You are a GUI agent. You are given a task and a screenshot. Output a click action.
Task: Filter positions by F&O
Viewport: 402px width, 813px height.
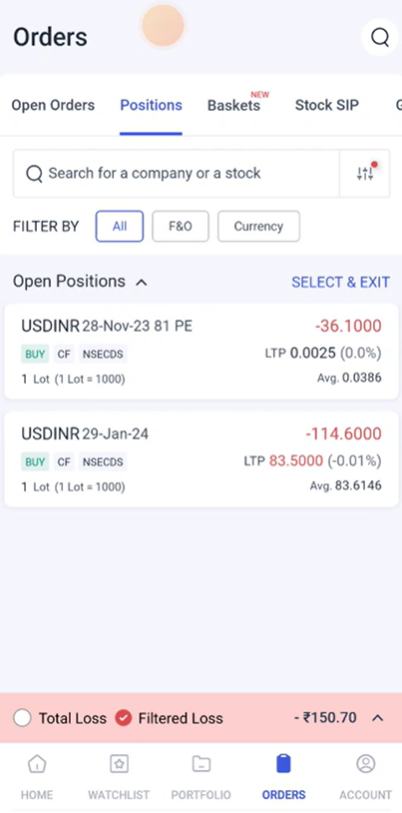pos(181,226)
